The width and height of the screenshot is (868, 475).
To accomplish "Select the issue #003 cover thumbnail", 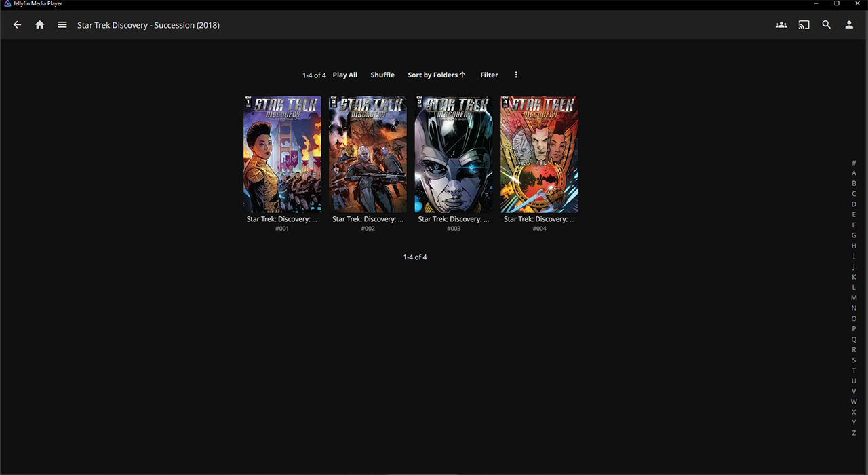I will (454, 155).
